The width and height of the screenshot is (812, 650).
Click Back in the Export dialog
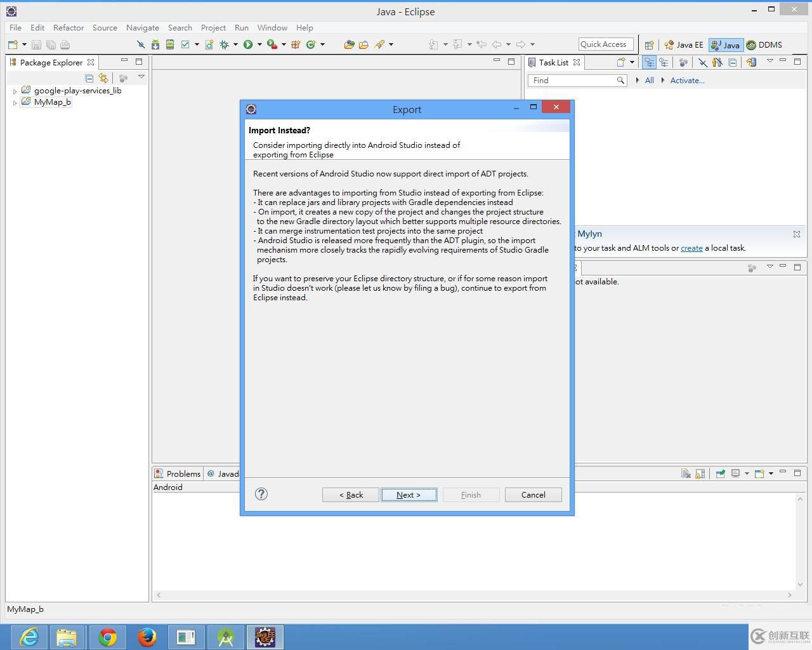[351, 494]
